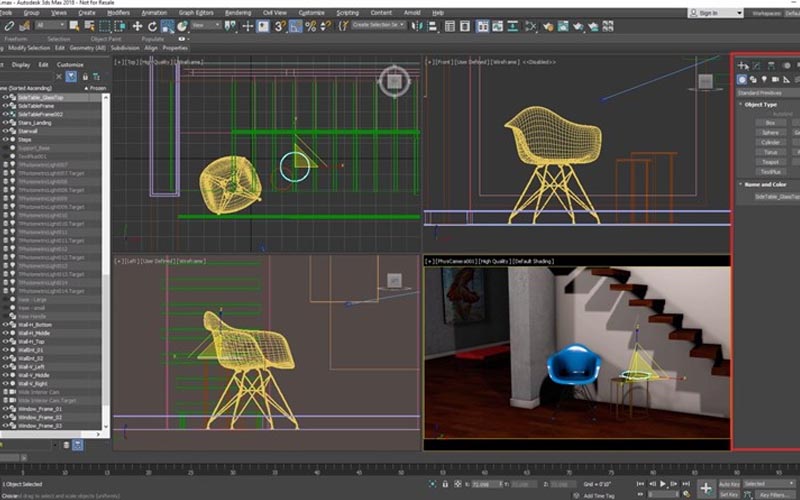Image resolution: width=800 pixels, height=500 pixels.
Task: Toggle the Scene Explorer icon
Action: click(x=449, y=26)
